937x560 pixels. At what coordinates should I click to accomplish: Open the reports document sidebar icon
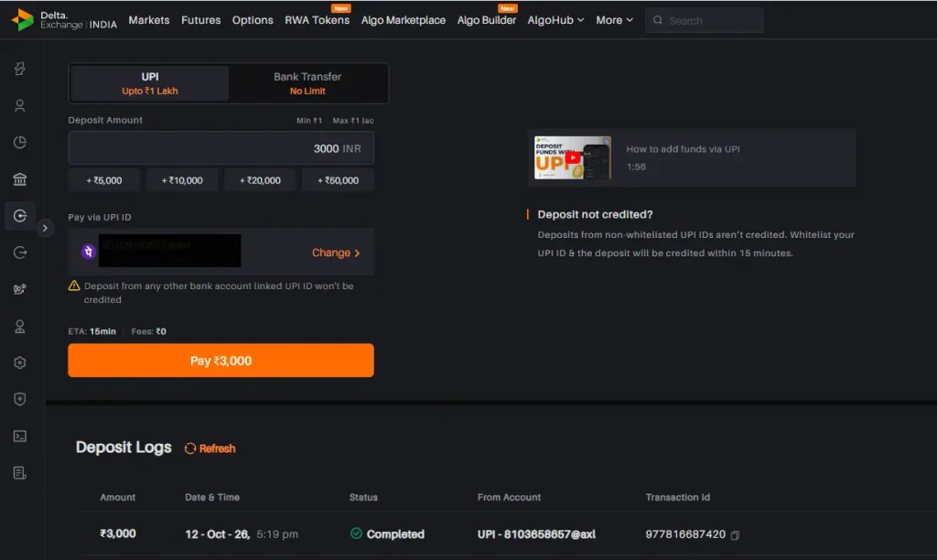[20, 473]
